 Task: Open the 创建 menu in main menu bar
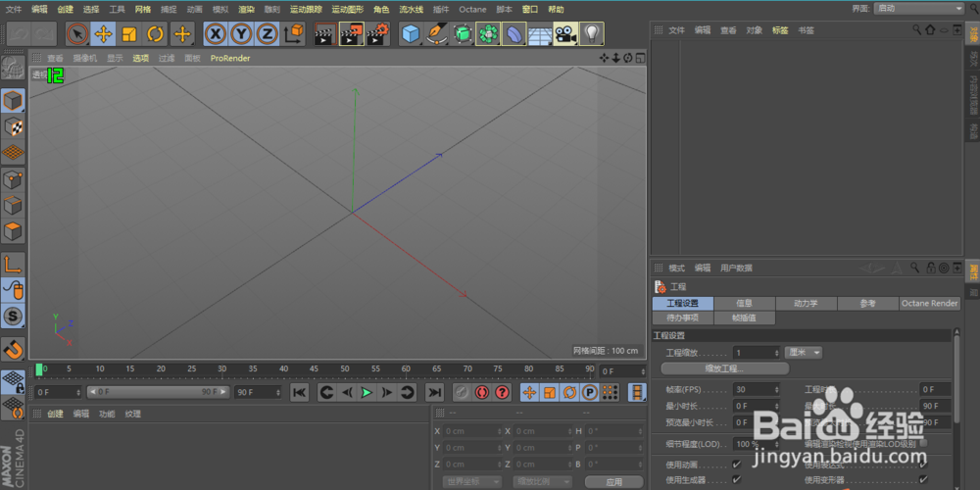[65, 10]
